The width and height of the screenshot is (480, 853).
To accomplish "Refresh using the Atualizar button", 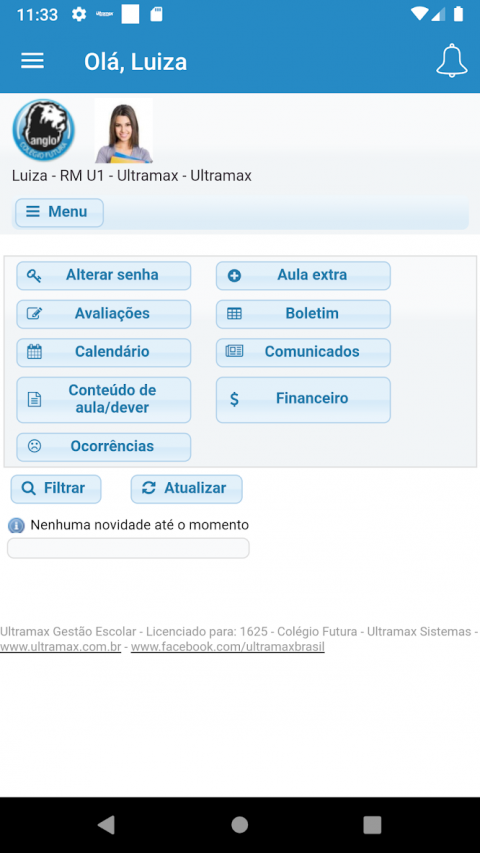I will (x=187, y=489).
